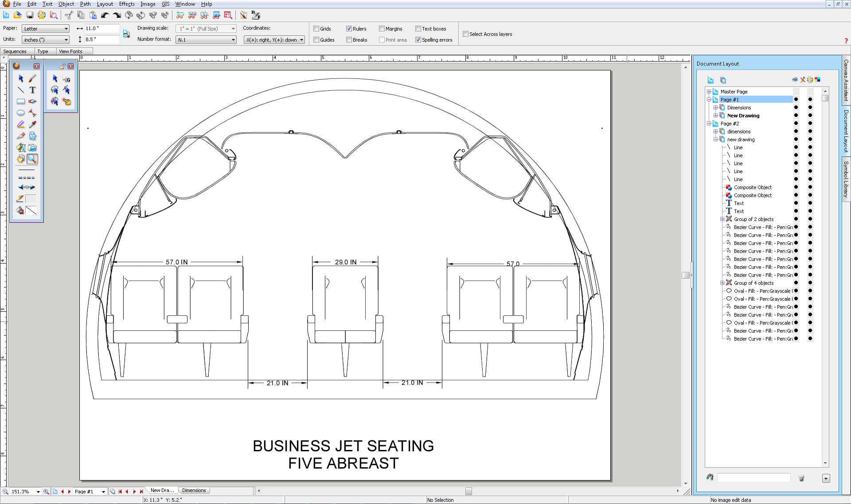Viewport: 851px width, 504px height.
Task: Click the View Fonts button
Action: [70, 51]
